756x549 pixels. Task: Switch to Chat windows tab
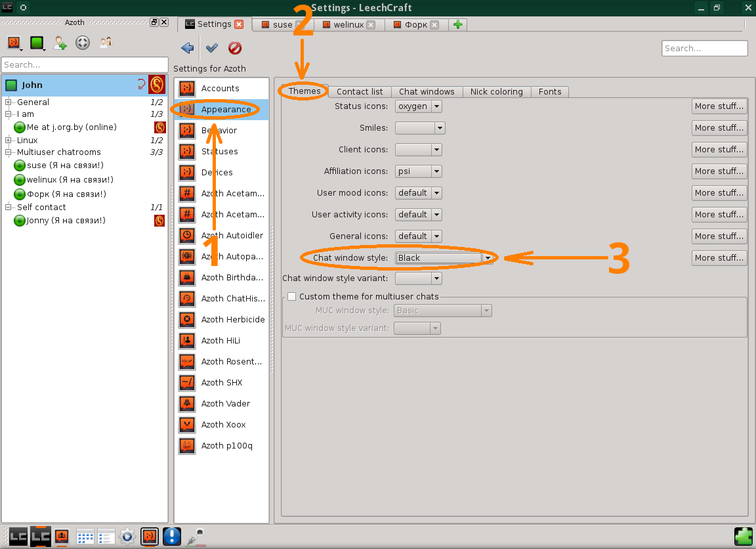click(x=427, y=92)
